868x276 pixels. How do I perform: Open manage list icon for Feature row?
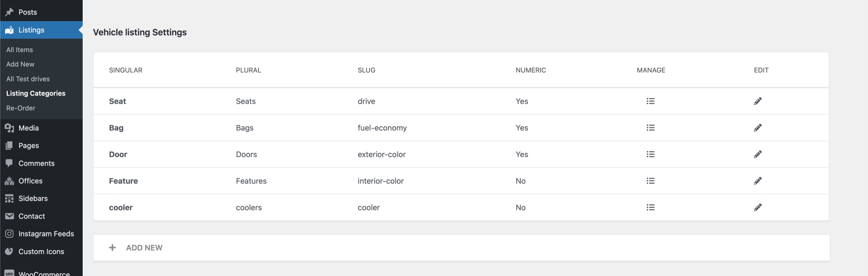tap(650, 181)
